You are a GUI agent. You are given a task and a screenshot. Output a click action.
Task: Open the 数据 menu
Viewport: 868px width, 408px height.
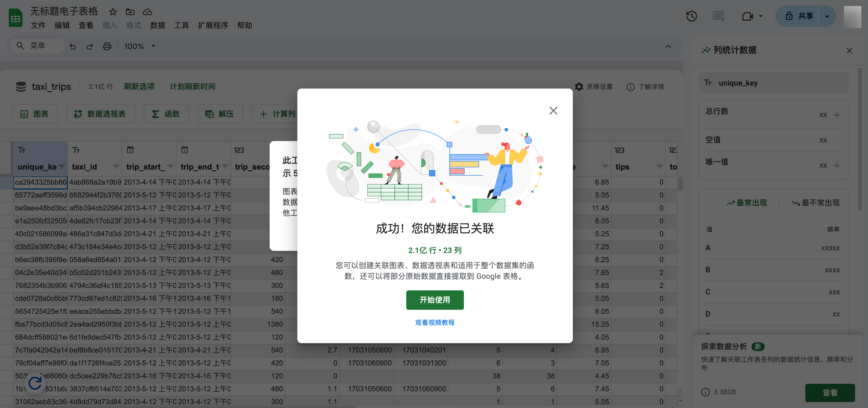pyautogui.click(x=157, y=26)
